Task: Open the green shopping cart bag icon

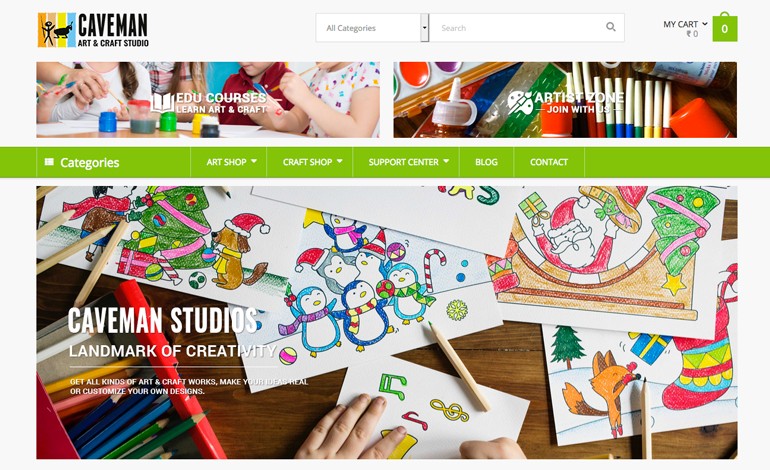Action: (x=725, y=28)
